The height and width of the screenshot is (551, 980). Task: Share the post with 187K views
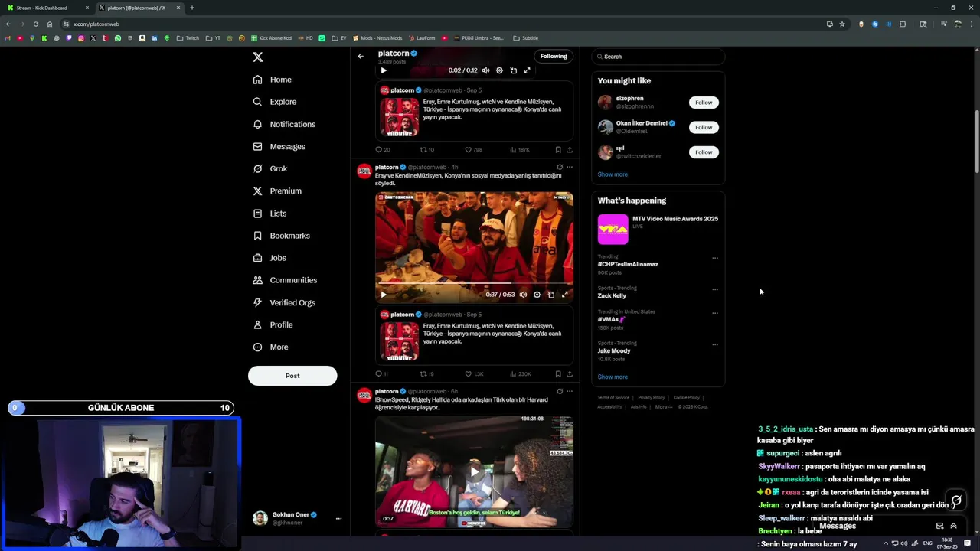pos(570,150)
